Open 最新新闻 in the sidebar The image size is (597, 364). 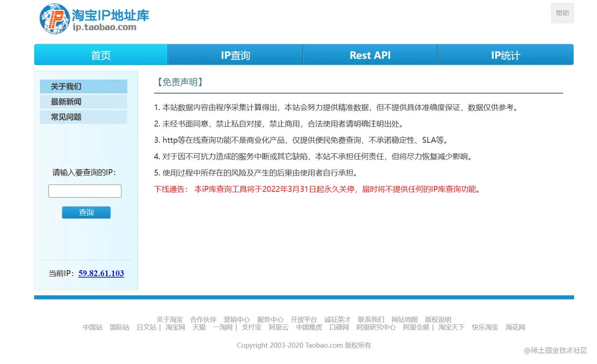coord(83,102)
